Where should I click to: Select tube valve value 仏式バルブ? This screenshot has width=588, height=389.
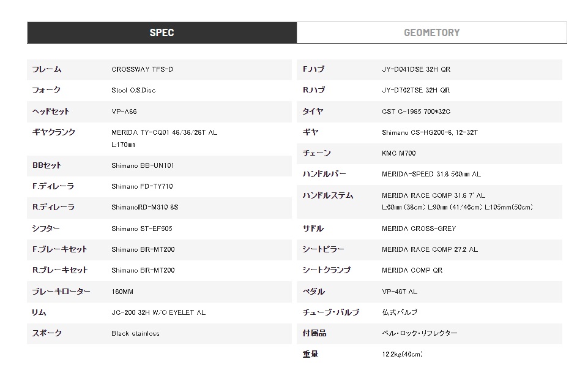point(400,312)
